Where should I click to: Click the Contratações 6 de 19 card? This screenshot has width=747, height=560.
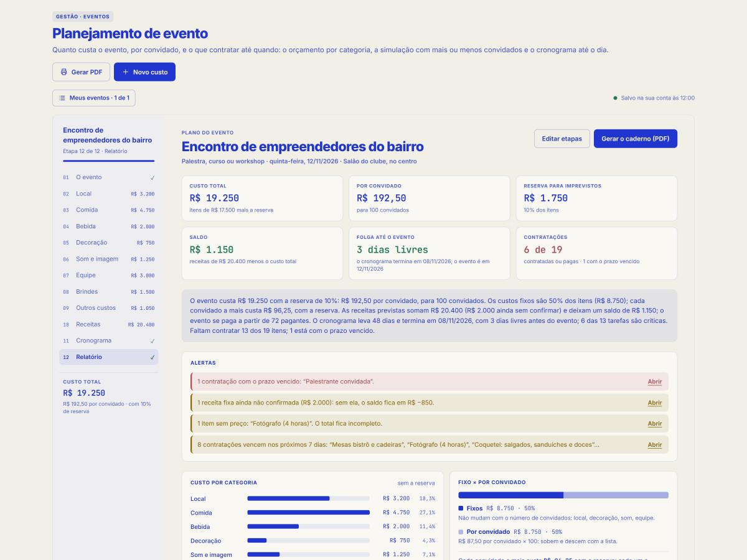click(x=596, y=253)
